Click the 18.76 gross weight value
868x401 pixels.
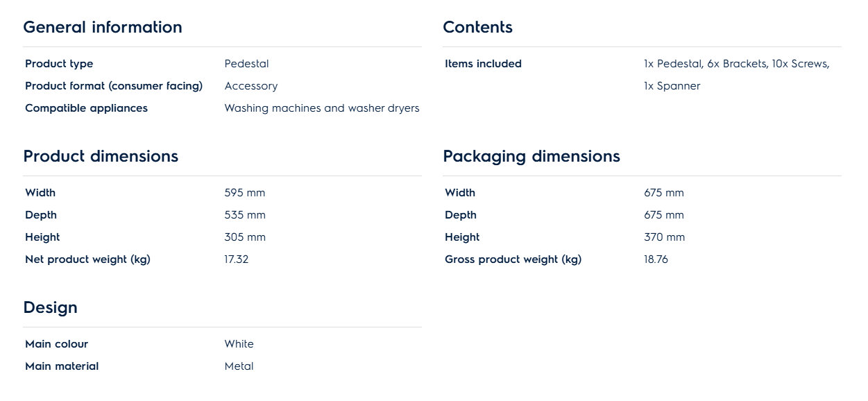(656, 259)
